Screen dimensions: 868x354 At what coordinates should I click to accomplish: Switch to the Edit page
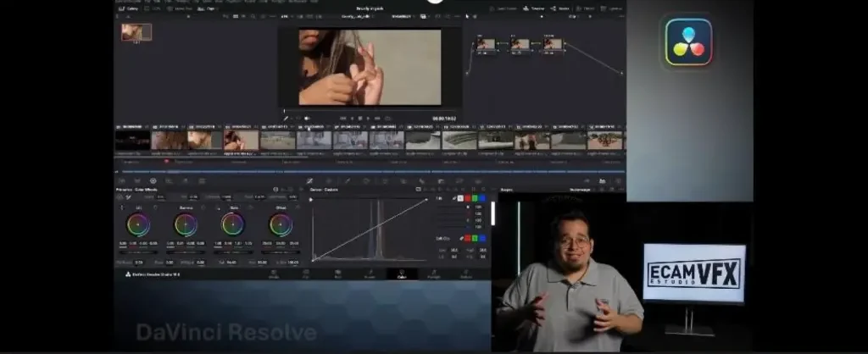(x=337, y=274)
